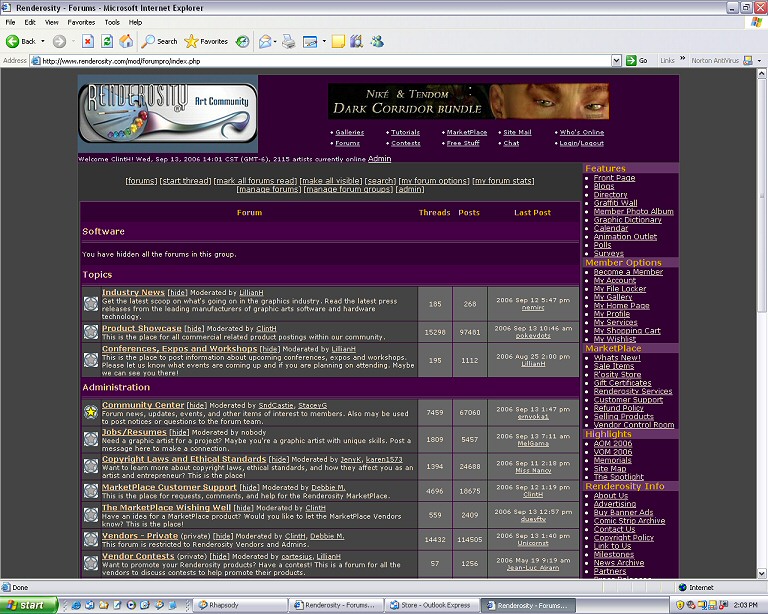The height and width of the screenshot is (614, 768).
Task: Open the Favorites star toolbar button
Action: tap(205, 41)
